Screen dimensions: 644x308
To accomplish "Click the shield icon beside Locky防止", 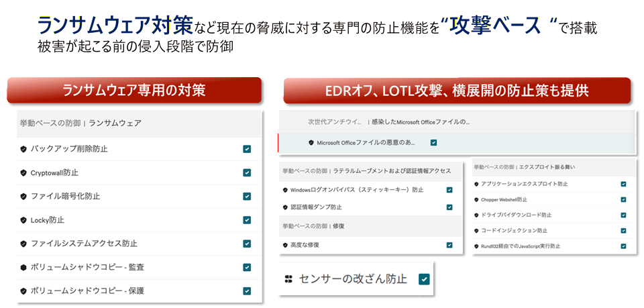I will click(23, 219).
